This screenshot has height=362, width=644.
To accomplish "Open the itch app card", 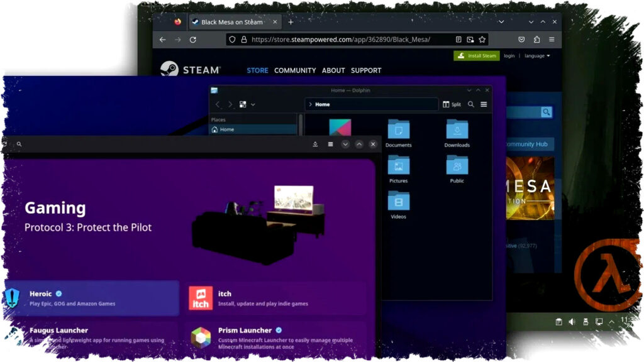I will [276, 299].
